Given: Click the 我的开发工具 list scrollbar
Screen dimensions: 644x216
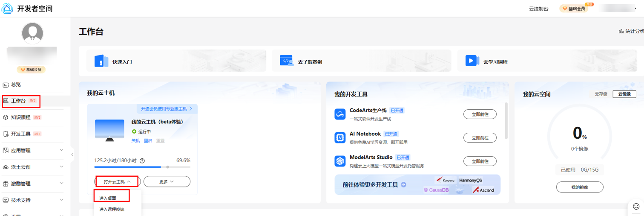Looking at the screenshot, I should [x=506, y=120].
